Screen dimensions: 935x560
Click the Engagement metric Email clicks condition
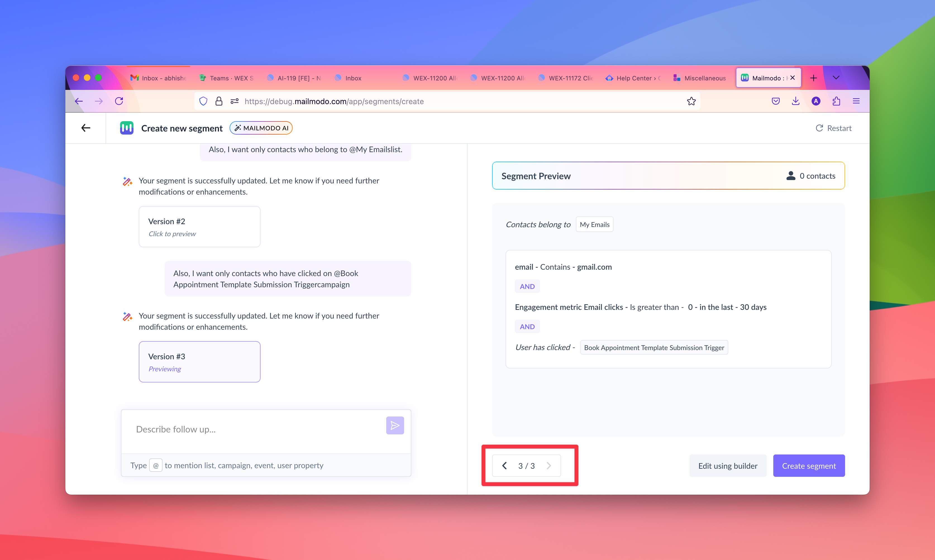coord(641,307)
